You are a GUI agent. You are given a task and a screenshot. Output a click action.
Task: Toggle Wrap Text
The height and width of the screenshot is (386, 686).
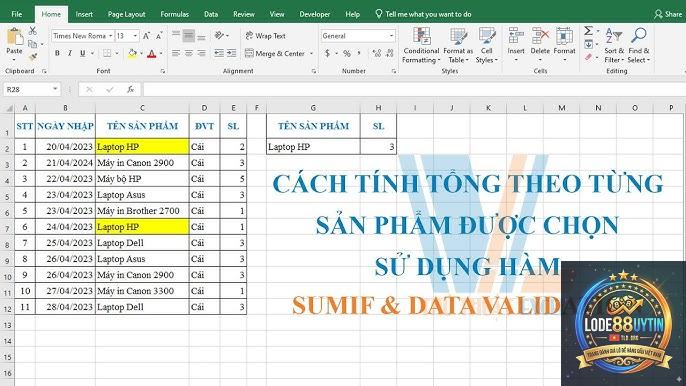[265, 36]
